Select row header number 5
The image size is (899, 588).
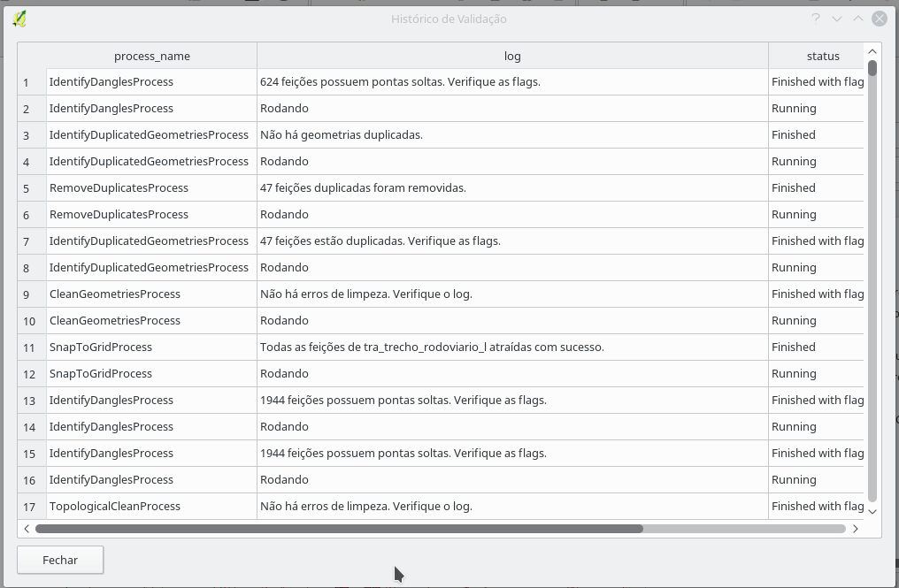coord(32,188)
